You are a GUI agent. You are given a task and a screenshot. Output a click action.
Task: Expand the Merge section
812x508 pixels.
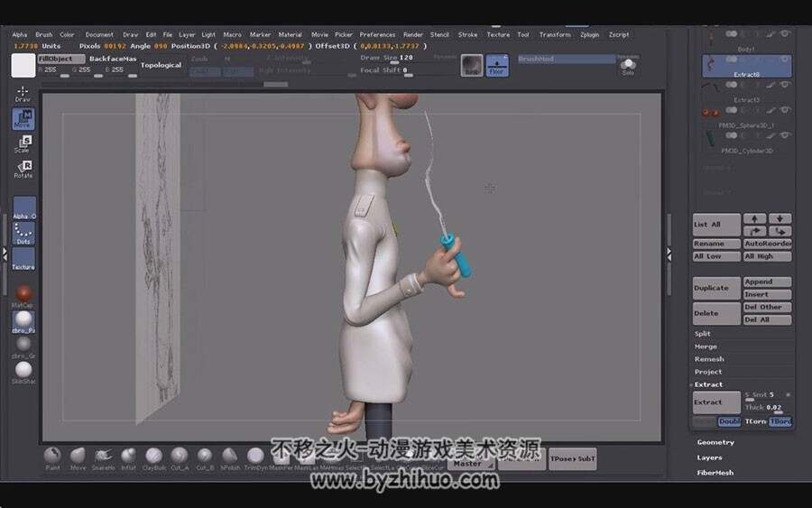tap(706, 346)
